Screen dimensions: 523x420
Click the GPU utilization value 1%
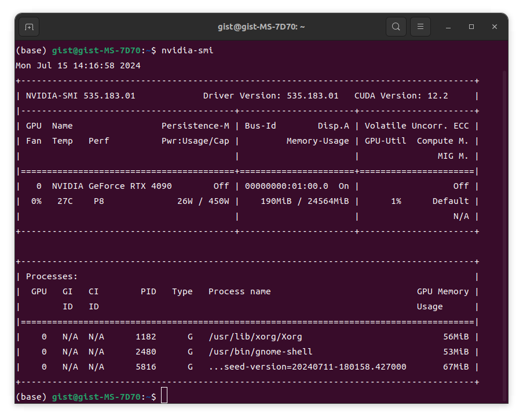click(396, 201)
